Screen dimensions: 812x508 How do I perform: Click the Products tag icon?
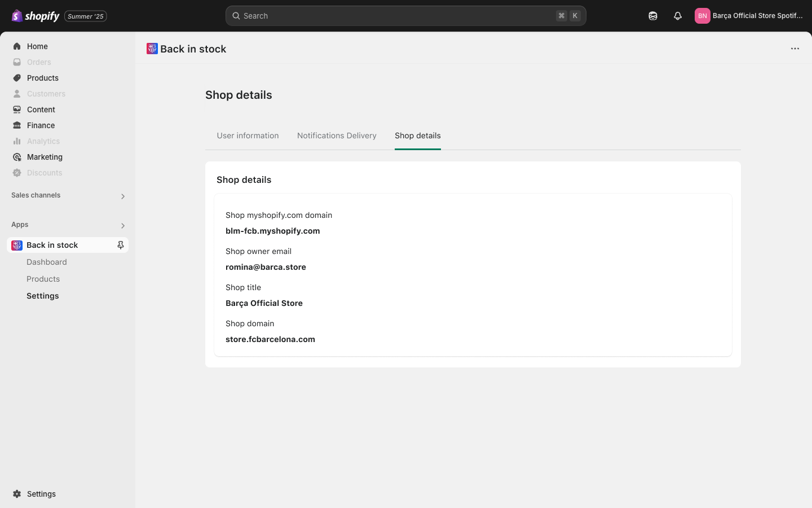coord(17,78)
